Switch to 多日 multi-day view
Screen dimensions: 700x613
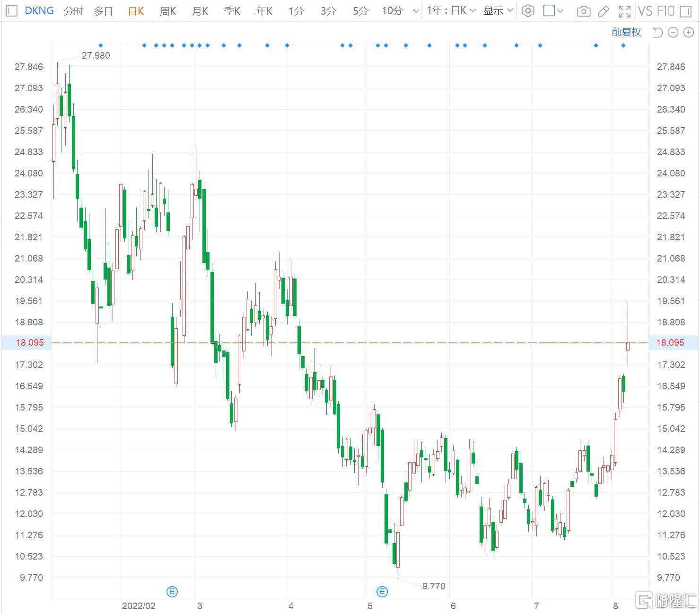(x=103, y=11)
